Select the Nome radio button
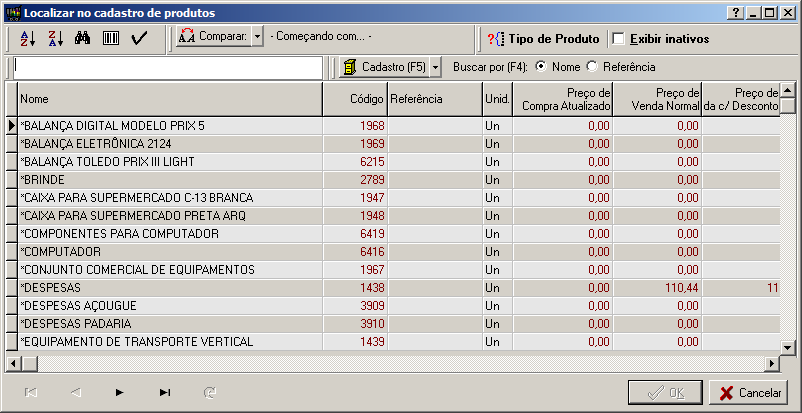 541,67
